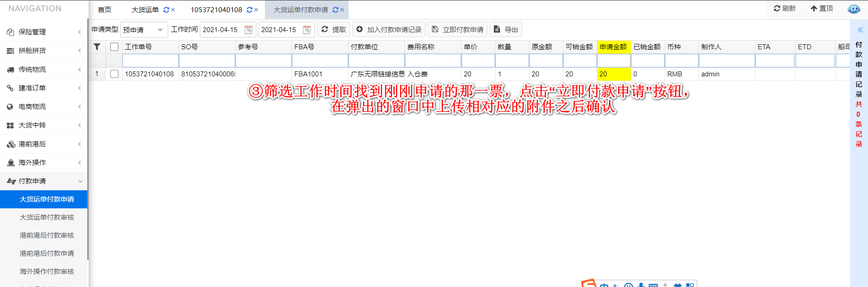Switch to the 1053721040108 tab
Screen dimensions: 868x287
click(216, 9)
